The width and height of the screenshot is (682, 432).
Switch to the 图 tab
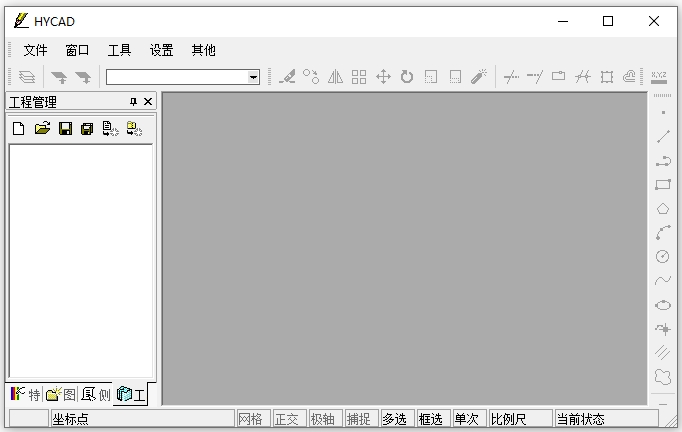[x=60, y=395]
